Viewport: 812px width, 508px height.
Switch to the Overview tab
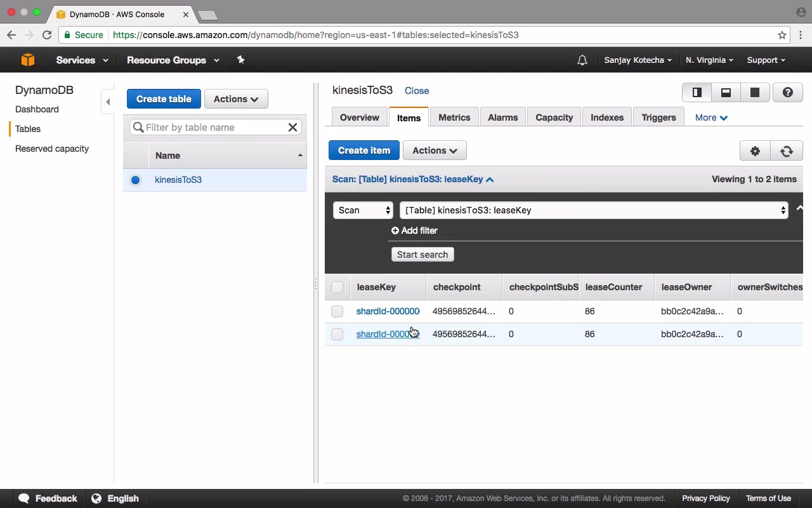(360, 117)
